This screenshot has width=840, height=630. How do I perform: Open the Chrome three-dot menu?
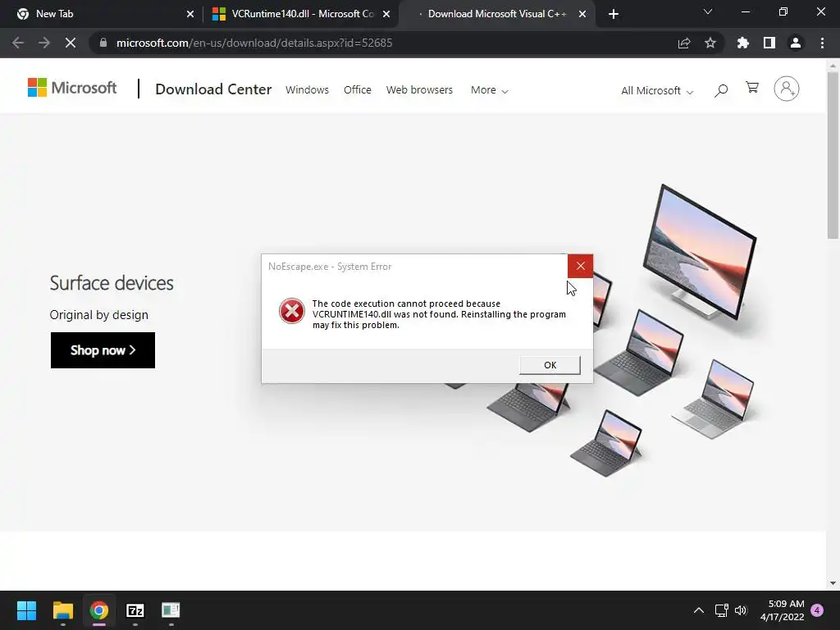[822, 43]
